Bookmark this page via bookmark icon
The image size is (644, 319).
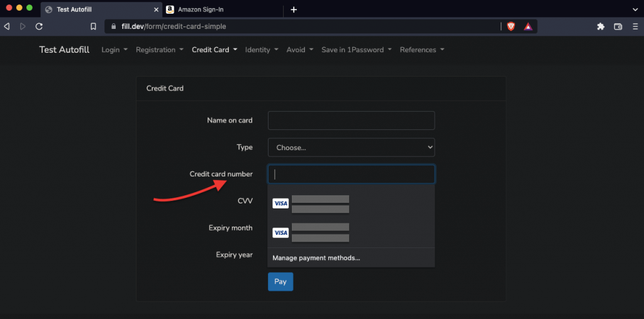(x=93, y=26)
